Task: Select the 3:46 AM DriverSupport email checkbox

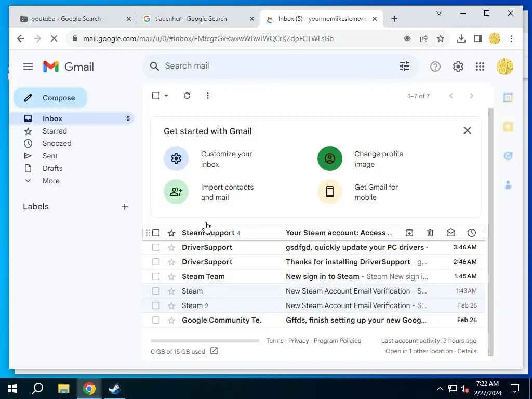Action: point(156,247)
